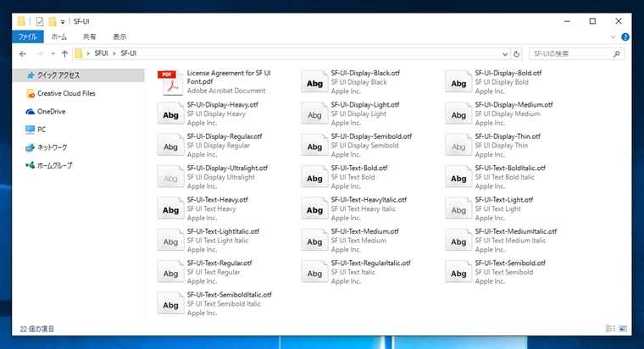Screen dimensions: 644x349
Task: Select SF-UI-Text-LightItalic.otf font icon
Action: 170,241
